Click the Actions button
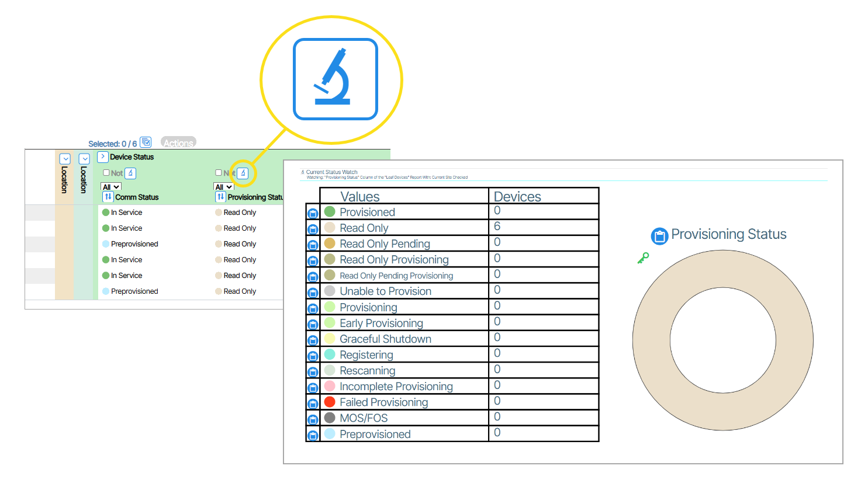The height and width of the screenshot is (483, 868). 178,143
